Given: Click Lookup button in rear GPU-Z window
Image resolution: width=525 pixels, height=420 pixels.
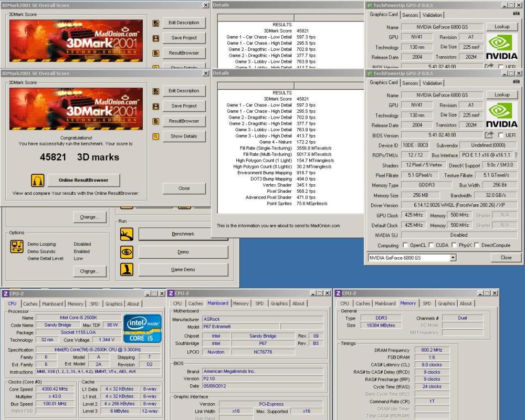Looking at the screenshot, I should pyautogui.click(x=501, y=27).
